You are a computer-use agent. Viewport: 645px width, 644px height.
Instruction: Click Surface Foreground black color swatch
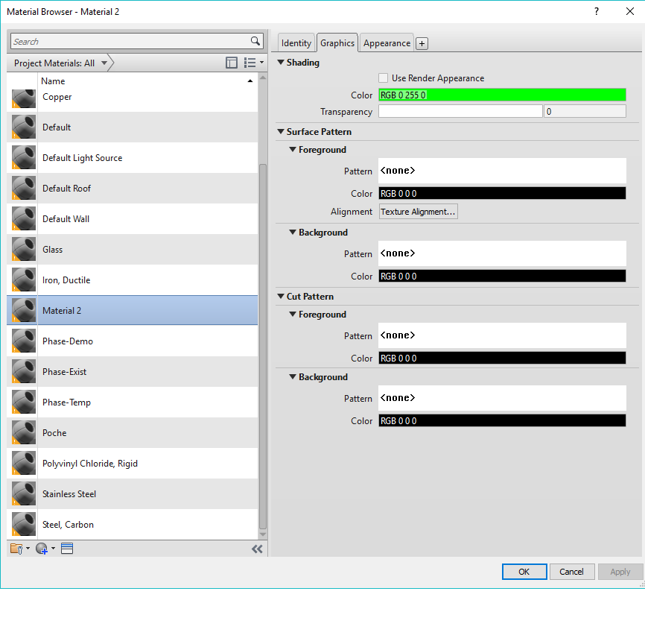tap(502, 193)
